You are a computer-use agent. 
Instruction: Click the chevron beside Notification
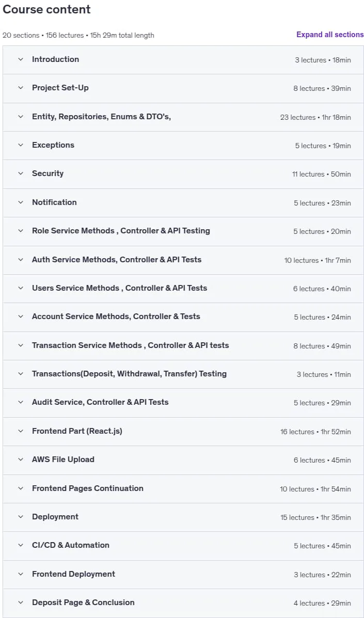pyautogui.click(x=21, y=202)
